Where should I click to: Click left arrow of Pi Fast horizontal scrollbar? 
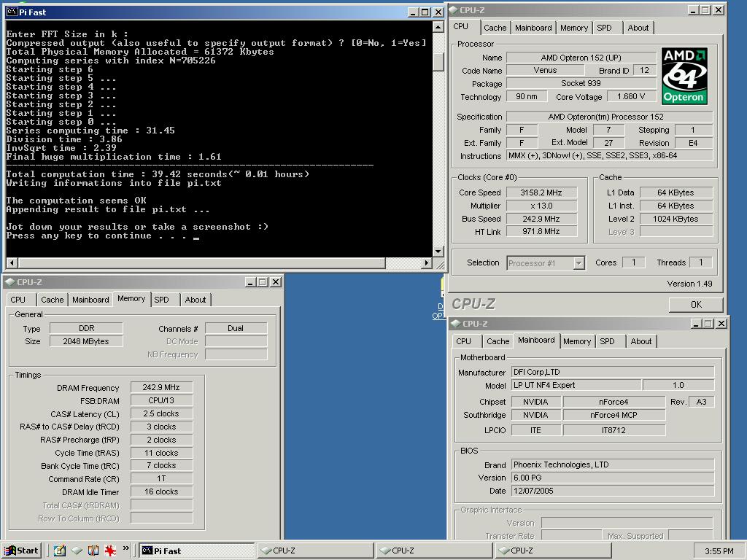coord(12,262)
